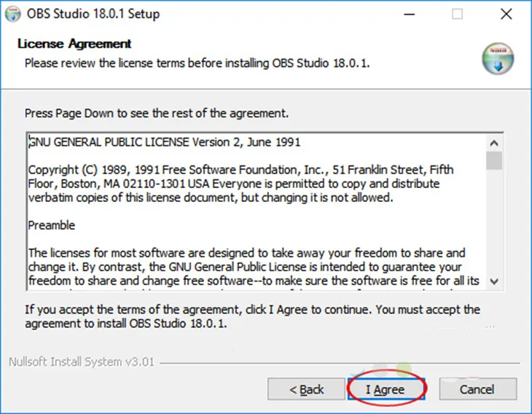Cancel the OBS Studio installation
532x414 pixels.
coord(477,390)
